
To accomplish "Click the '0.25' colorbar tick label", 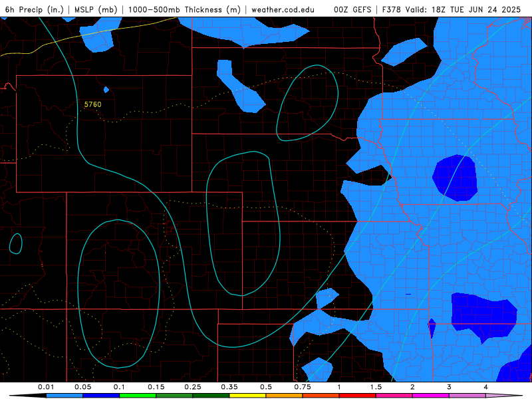I will coord(193,387).
